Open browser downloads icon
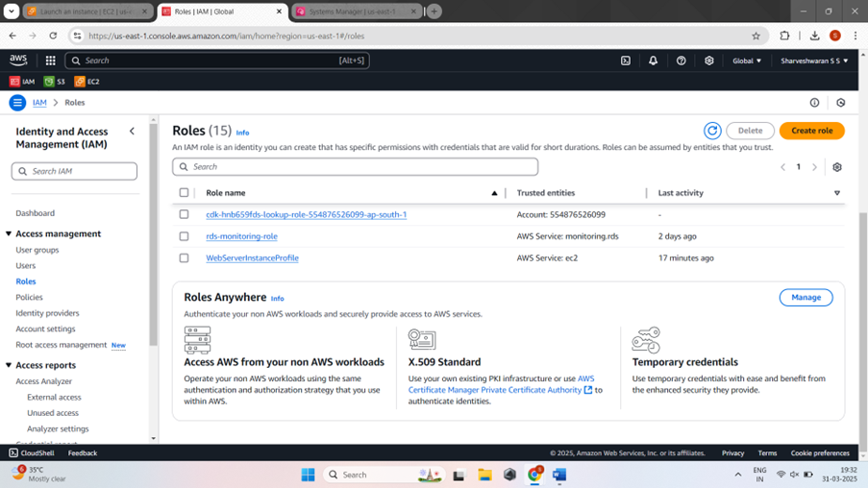Screen dimensions: 868x488 pos(814,36)
